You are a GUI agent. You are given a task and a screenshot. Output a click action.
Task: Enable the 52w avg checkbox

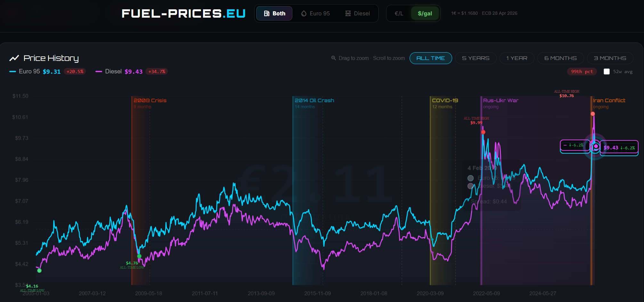pos(607,71)
